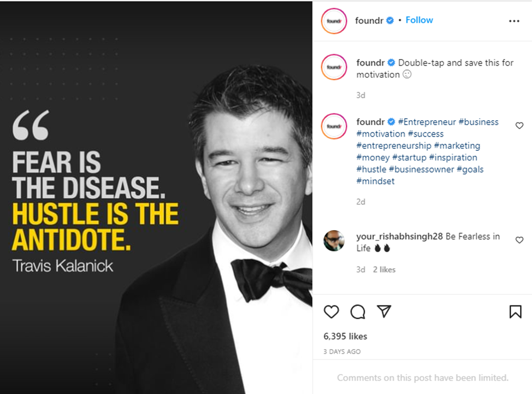532x394 pixels.
Task: Open your_rishabhsingh28 username link
Action: [399, 237]
